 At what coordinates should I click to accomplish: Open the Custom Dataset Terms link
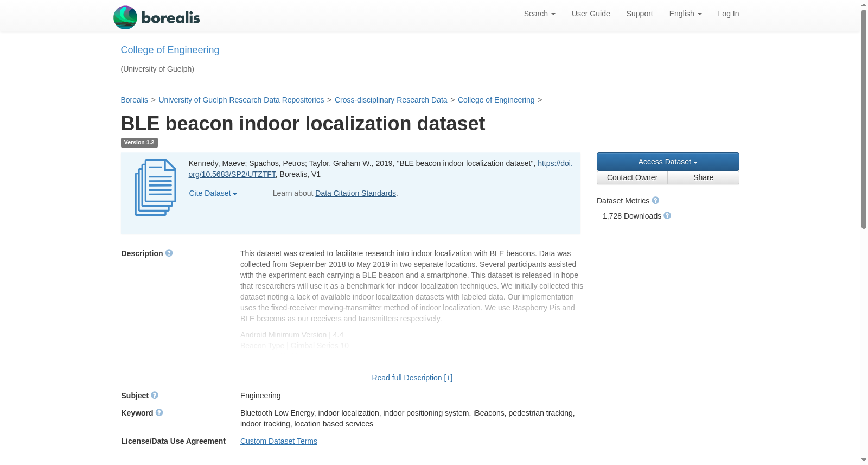pyautogui.click(x=279, y=441)
